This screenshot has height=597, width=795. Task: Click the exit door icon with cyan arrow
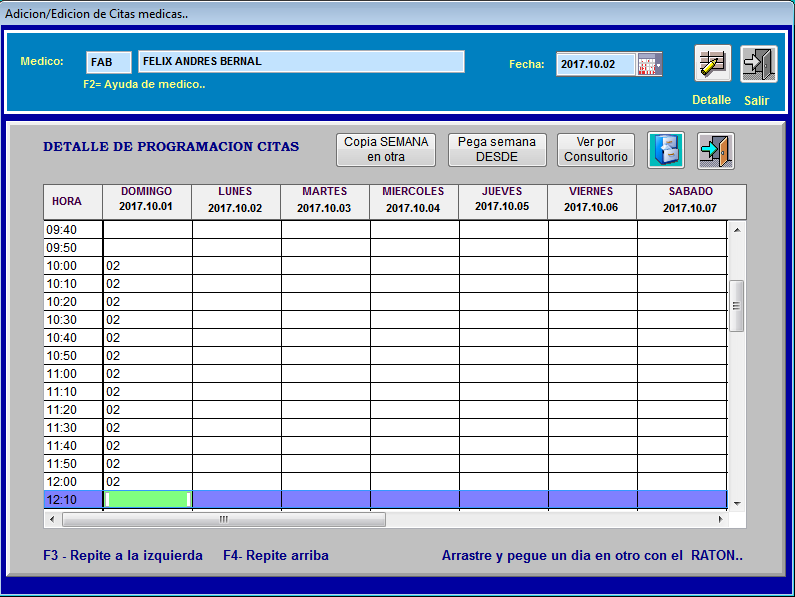(715, 150)
